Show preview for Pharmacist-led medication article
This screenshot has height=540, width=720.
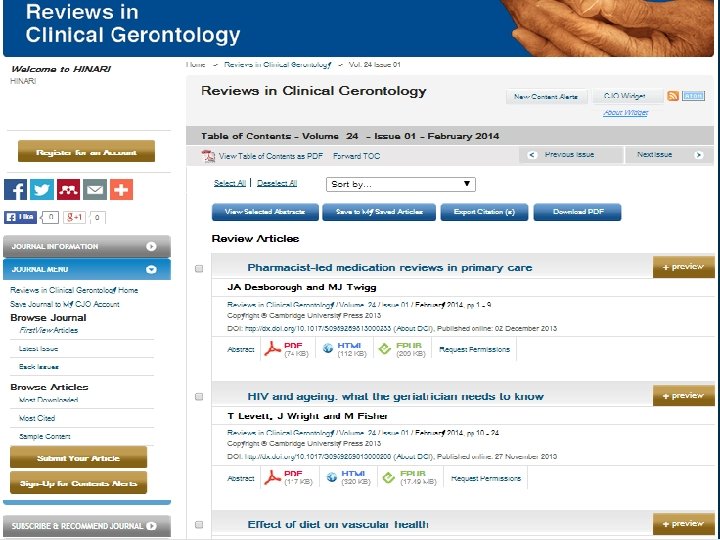[x=684, y=267]
